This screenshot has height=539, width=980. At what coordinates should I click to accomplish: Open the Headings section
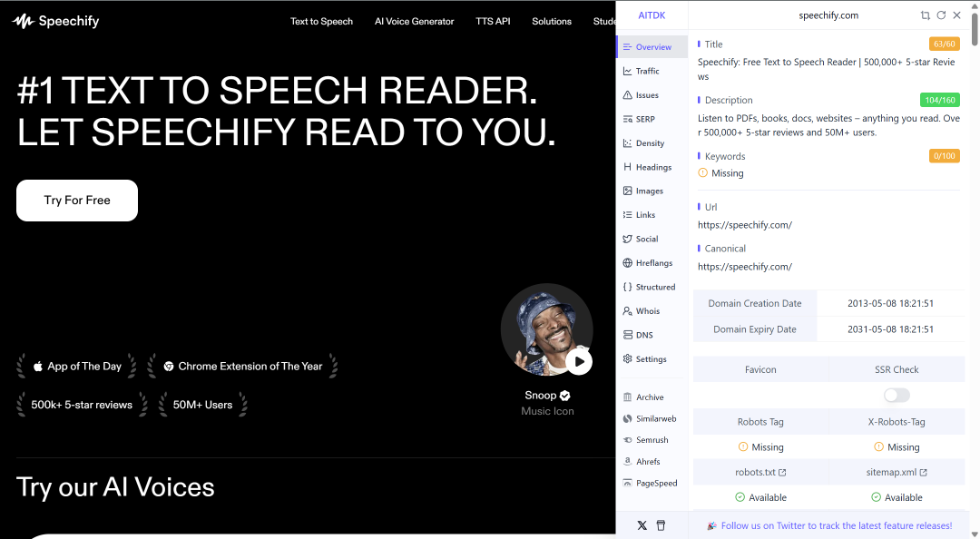click(x=652, y=167)
